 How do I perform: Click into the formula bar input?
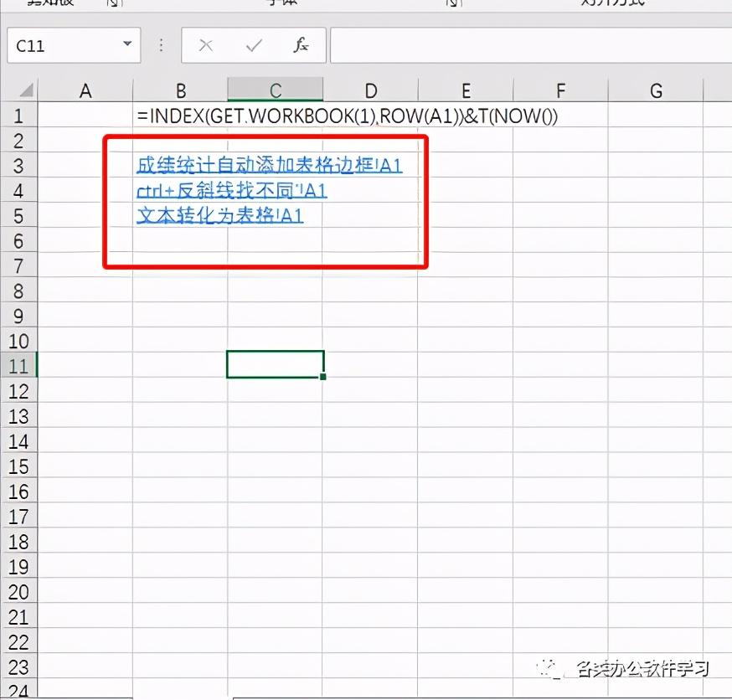click(x=531, y=45)
